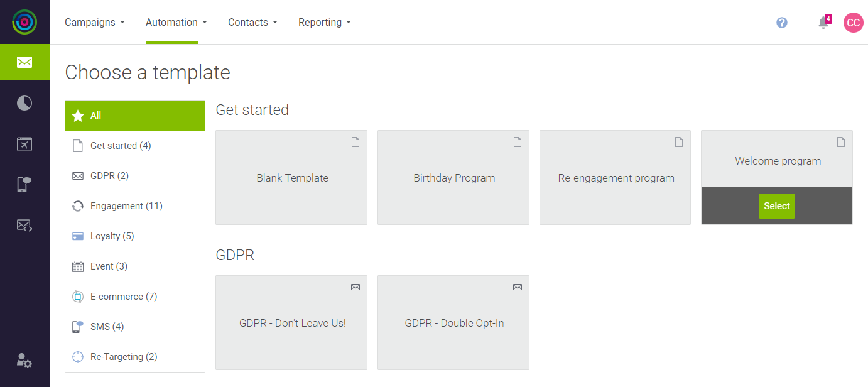
Task: Filter by Loyalty (5) category
Action: click(x=135, y=236)
